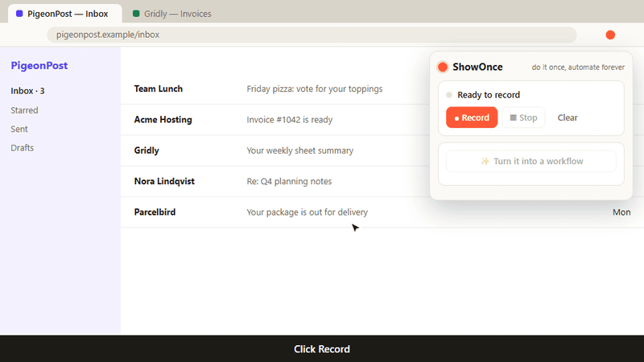
Task: Open the Nora Lindqvist email
Action: 382,181
